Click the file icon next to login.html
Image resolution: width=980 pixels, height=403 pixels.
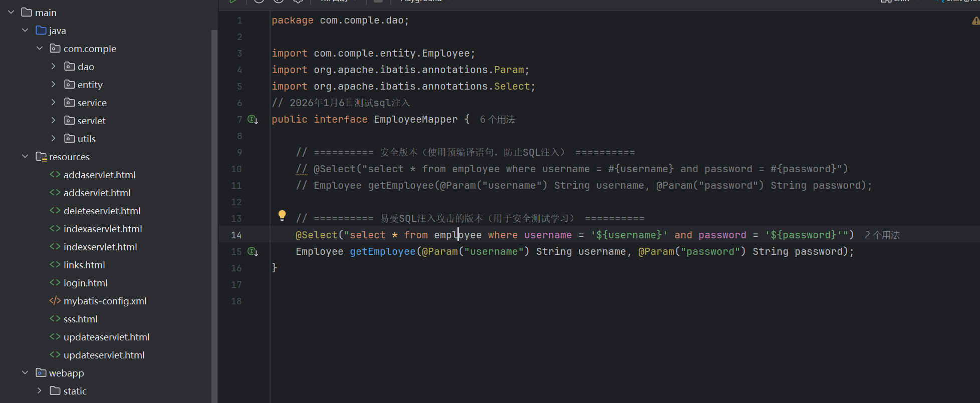55,283
